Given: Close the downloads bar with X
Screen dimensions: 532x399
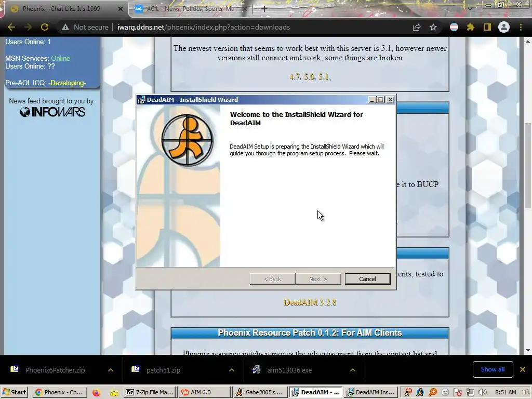Looking at the screenshot, I should tap(523, 369).
